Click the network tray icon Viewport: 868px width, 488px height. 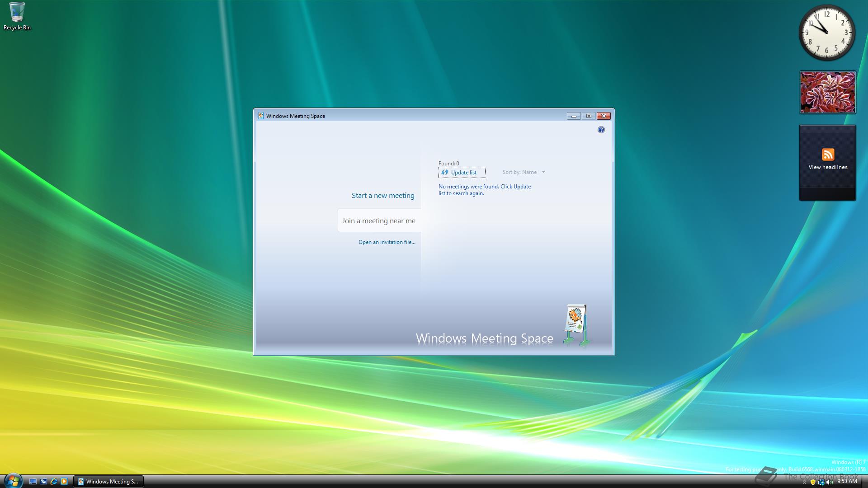point(821,482)
